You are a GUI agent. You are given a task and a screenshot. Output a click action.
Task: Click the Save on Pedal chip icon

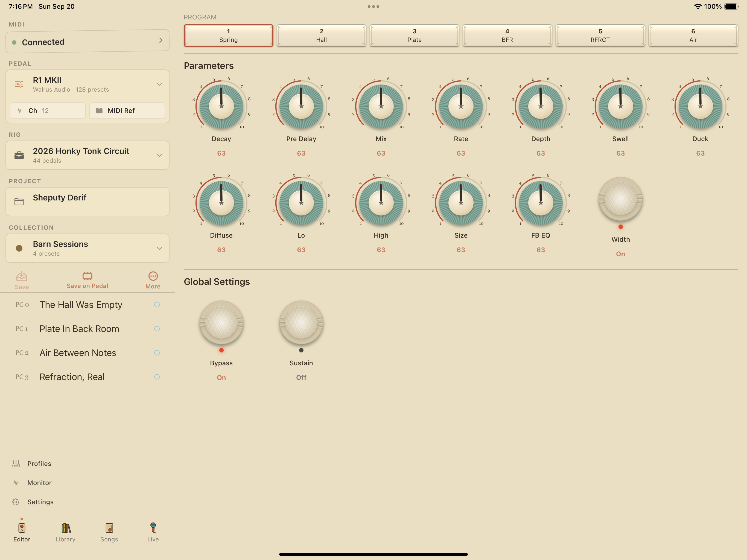[87, 276]
